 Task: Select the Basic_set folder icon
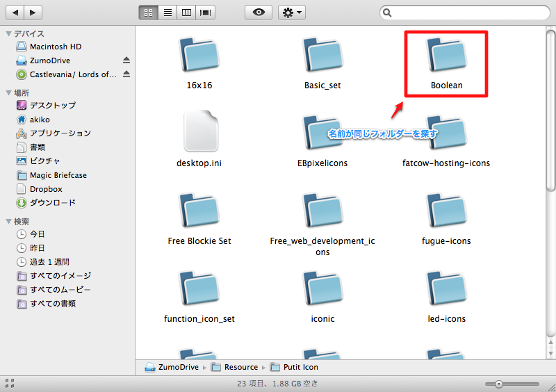322,55
